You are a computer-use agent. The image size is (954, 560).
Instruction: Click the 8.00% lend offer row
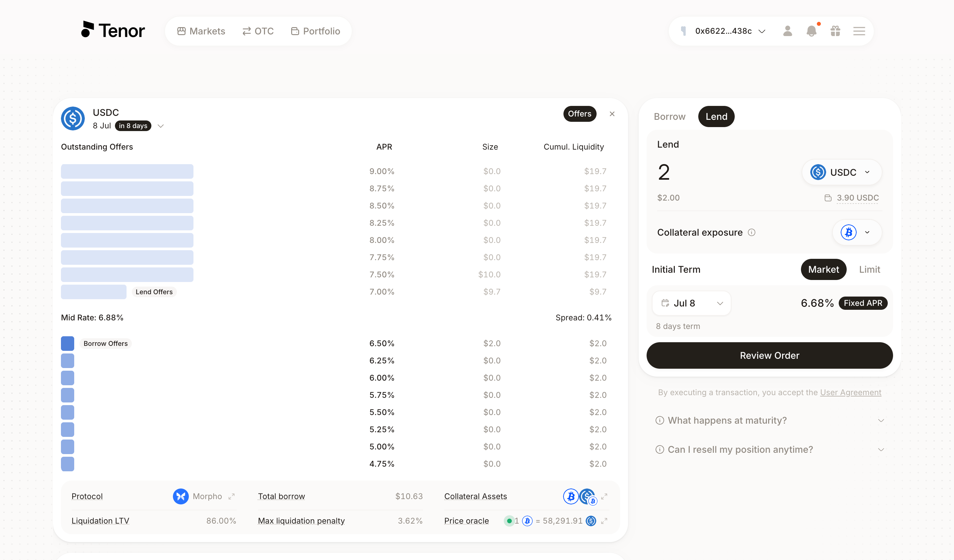pos(336,240)
